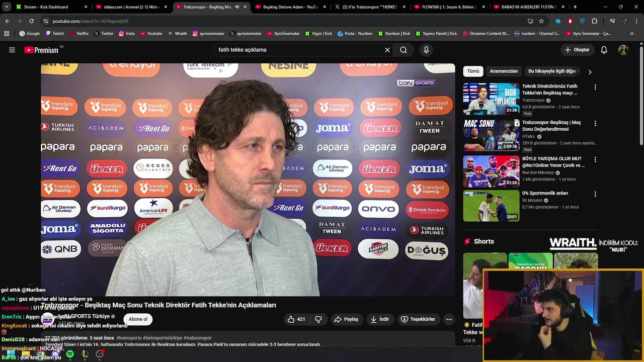Bookmark this page with star icon
644x362 pixels.
[541, 21]
